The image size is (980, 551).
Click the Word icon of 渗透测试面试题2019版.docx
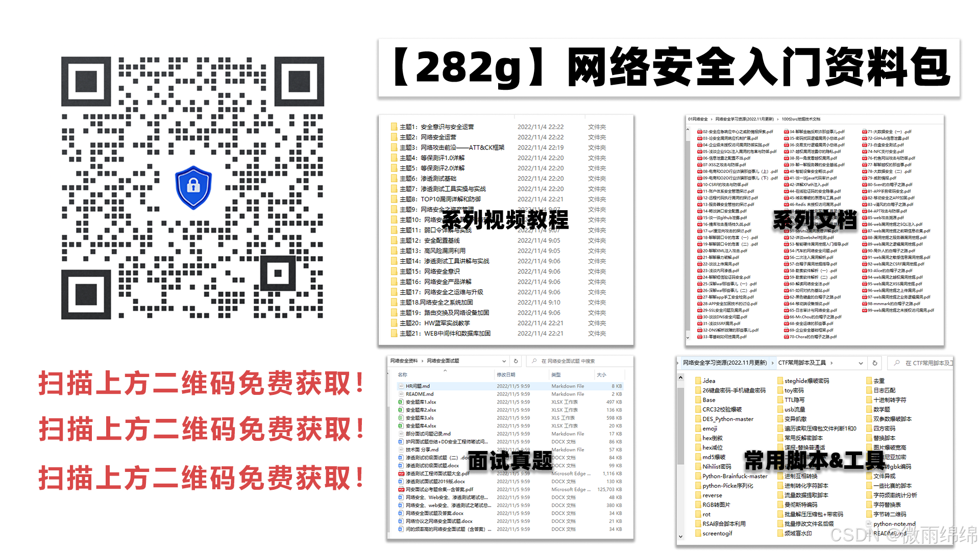coord(401,482)
